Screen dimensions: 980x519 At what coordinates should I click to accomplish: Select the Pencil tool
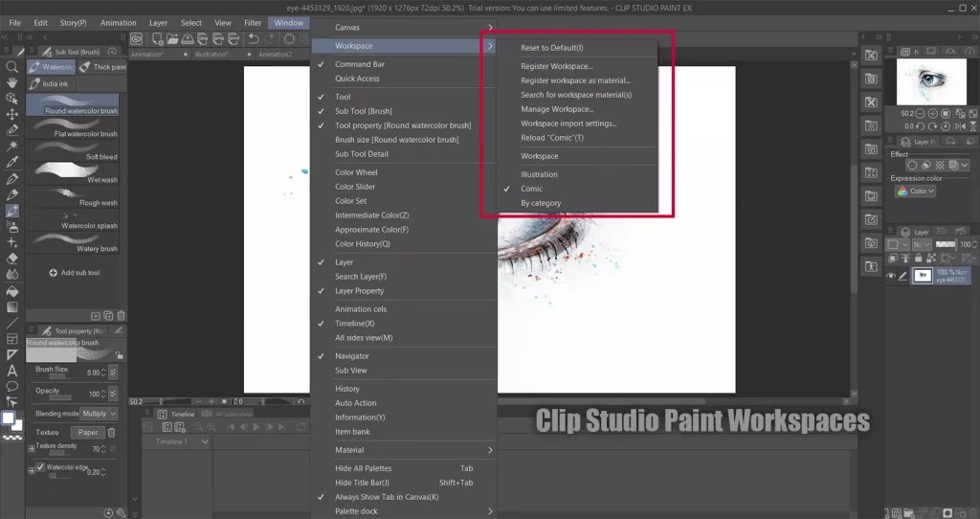click(x=11, y=194)
